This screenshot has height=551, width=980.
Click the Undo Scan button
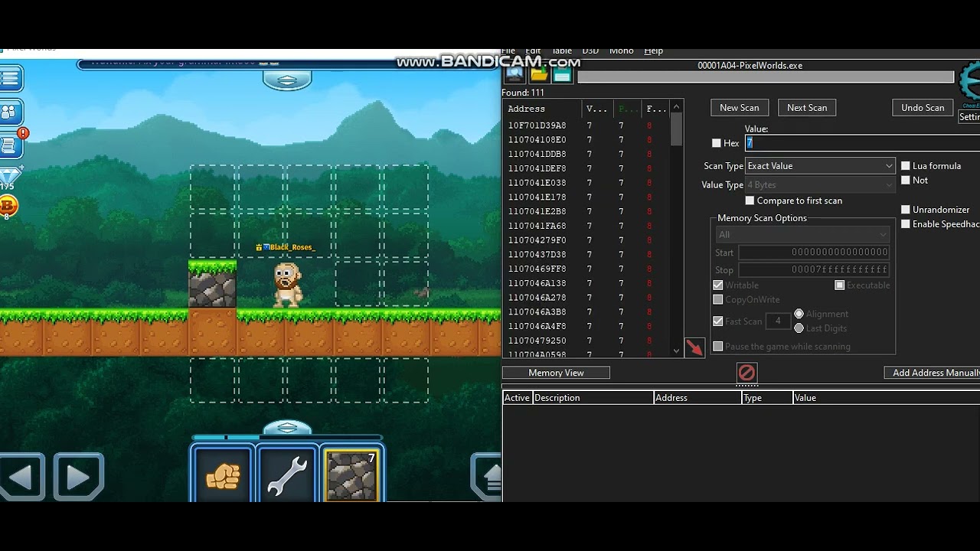(x=923, y=108)
